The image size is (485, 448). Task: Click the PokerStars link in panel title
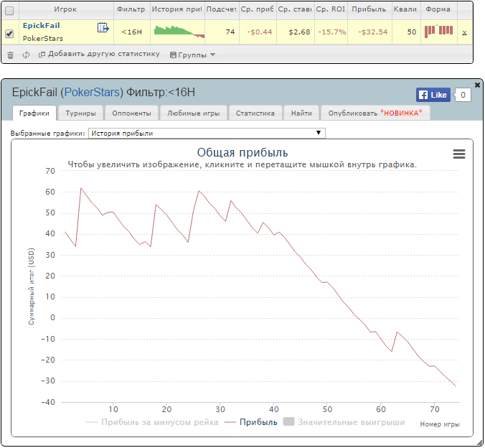tap(93, 92)
